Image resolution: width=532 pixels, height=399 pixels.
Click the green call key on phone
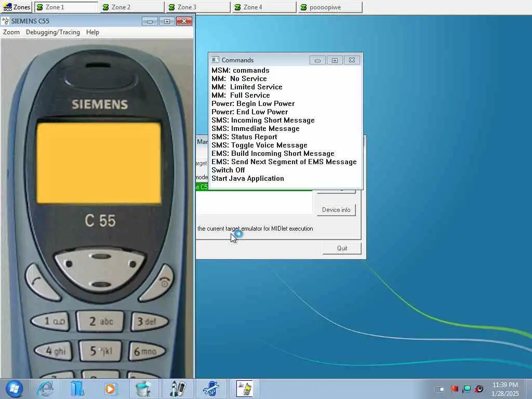click(42, 282)
